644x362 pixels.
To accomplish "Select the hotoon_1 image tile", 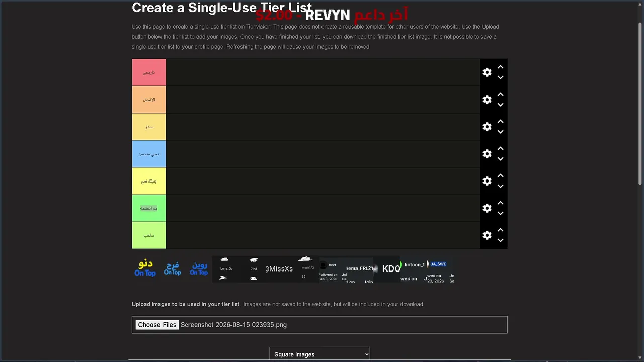I will pyautogui.click(x=413, y=269).
